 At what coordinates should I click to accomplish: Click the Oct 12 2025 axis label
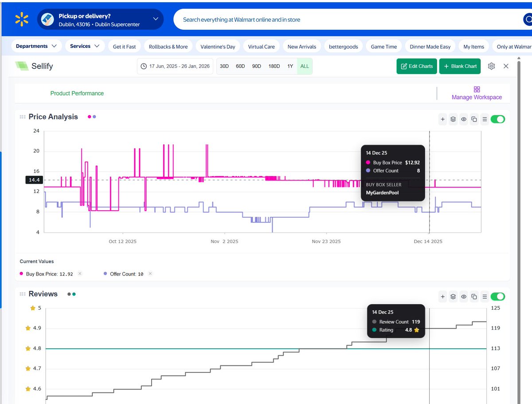[x=122, y=241]
